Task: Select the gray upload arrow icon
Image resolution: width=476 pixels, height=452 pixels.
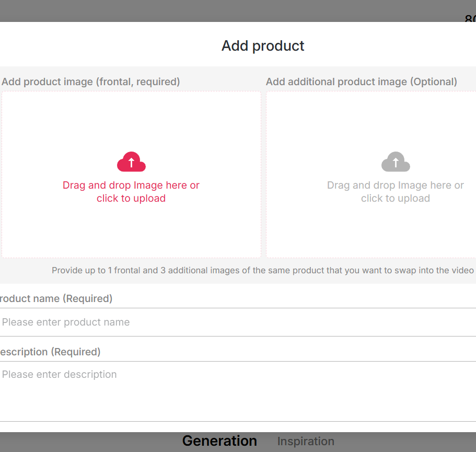Action: pyautogui.click(x=396, y=162)
